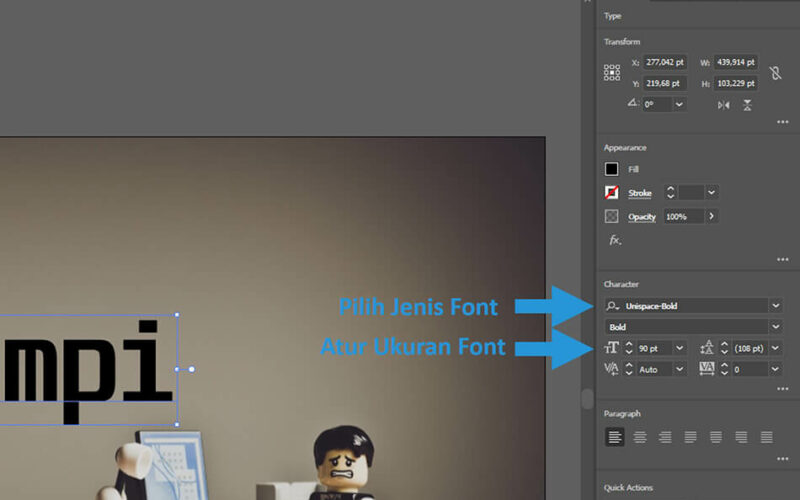This screenshot has height=500, width=800.
Task: Click the Stroke color swatch
Action: [x=611, y=192]
